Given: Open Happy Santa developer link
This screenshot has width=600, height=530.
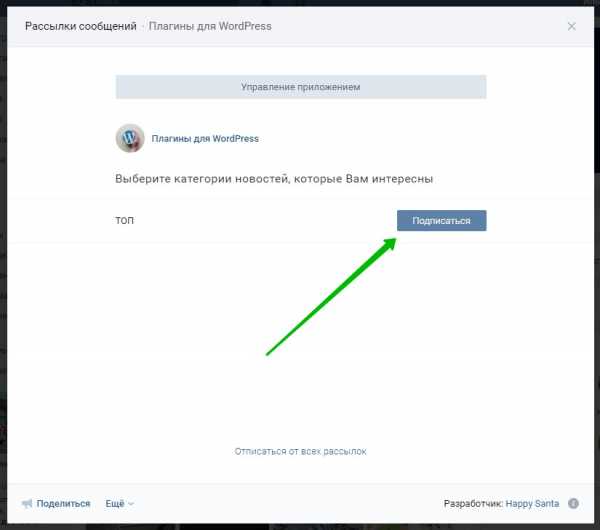Looking at the screenshot, I should point(532,504).
